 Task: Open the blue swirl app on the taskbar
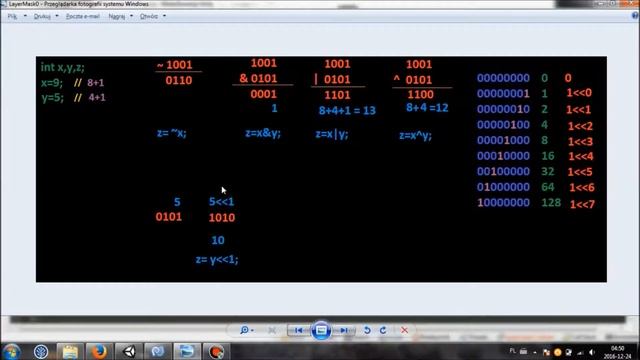[158, 351]
